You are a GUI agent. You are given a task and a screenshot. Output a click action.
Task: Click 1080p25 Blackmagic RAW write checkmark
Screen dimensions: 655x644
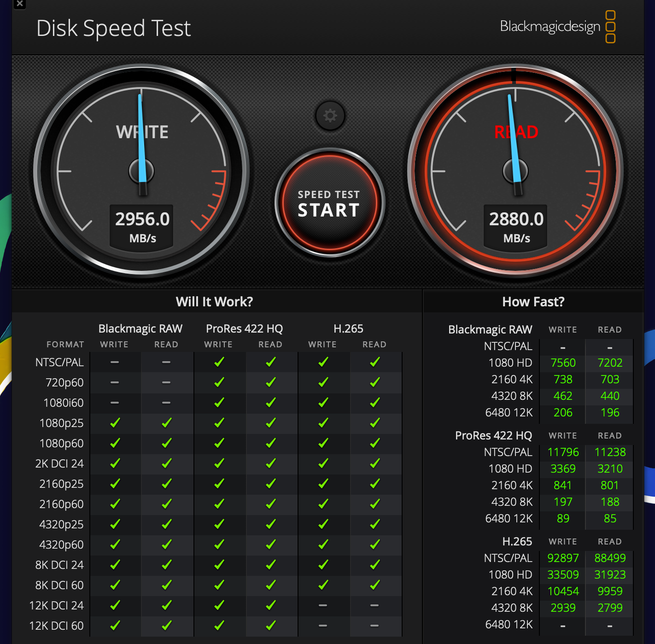[115, 422]
